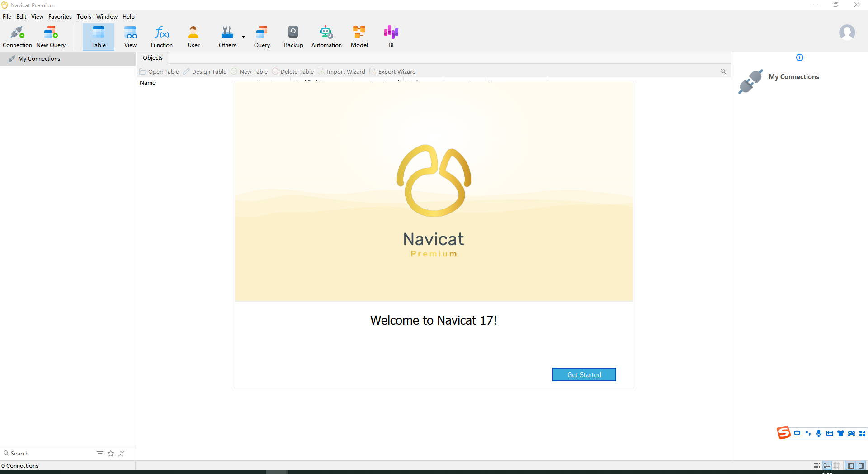Toggle the Chinese/English input mode icon

coord(797,433)
